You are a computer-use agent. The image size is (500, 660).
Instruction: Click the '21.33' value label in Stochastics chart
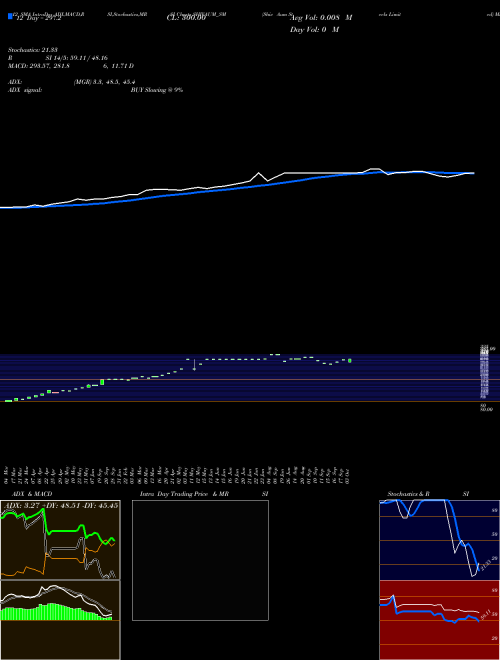[485, 565]
